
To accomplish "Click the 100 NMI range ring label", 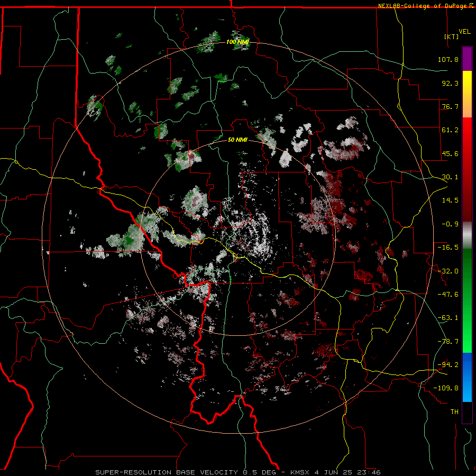I will click(237, 42).
